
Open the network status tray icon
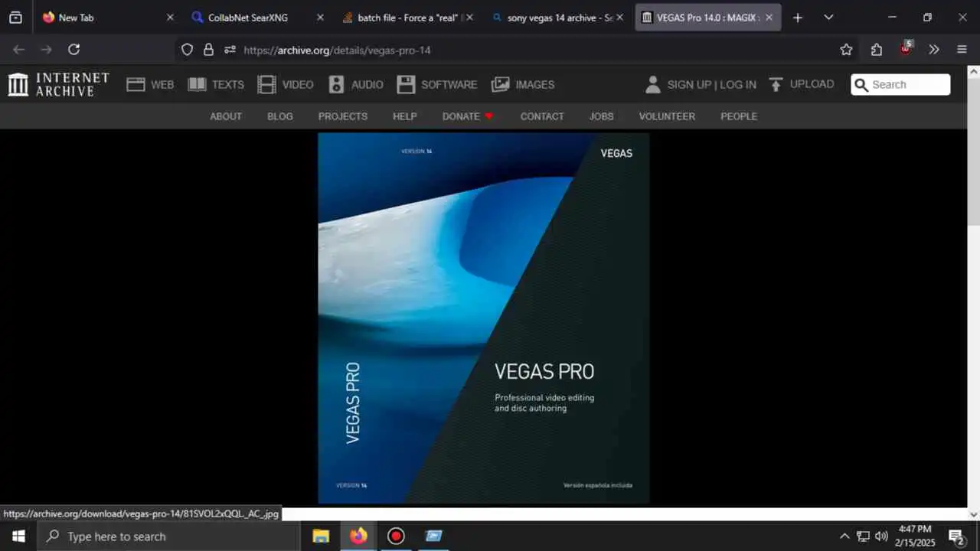863,536
